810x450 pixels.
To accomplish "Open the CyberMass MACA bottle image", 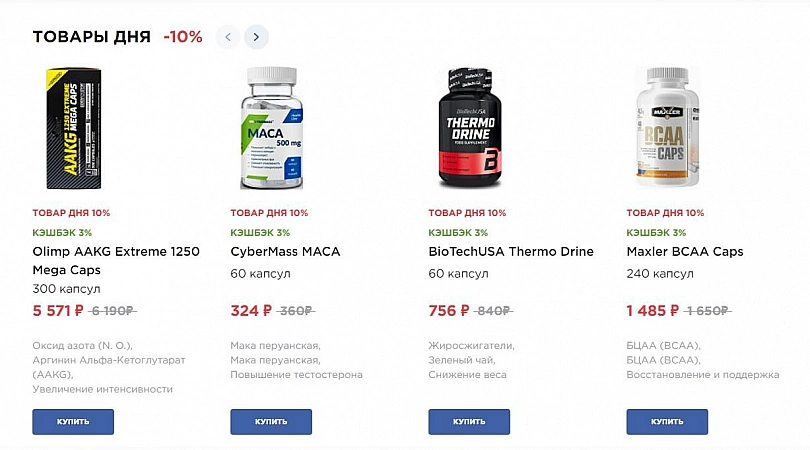I will pos(271,129).
